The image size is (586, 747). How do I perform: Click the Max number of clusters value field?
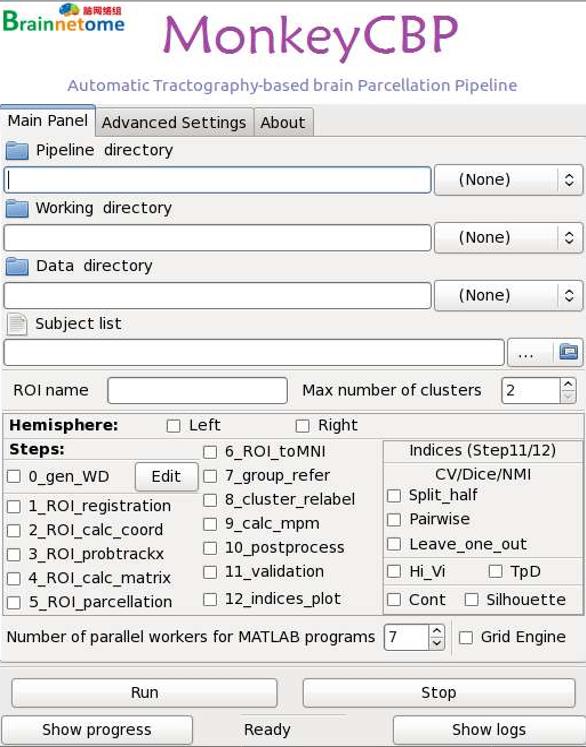click(x=531, y=391)
